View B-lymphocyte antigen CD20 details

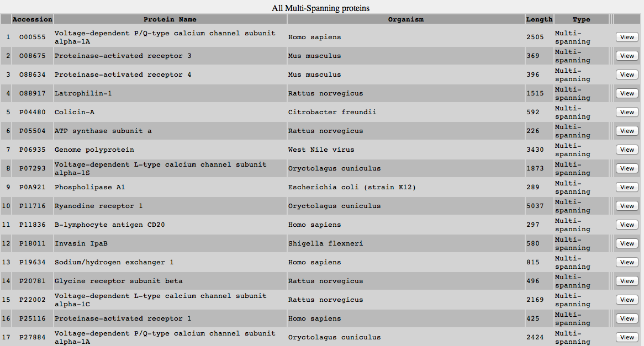pyautogui.click(x=626, y=225)
